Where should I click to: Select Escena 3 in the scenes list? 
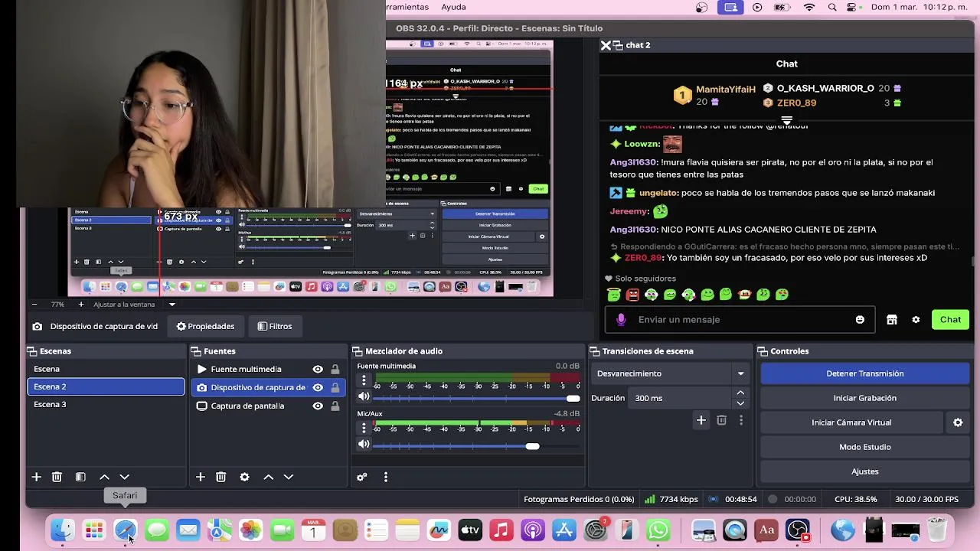coord(106,404)
